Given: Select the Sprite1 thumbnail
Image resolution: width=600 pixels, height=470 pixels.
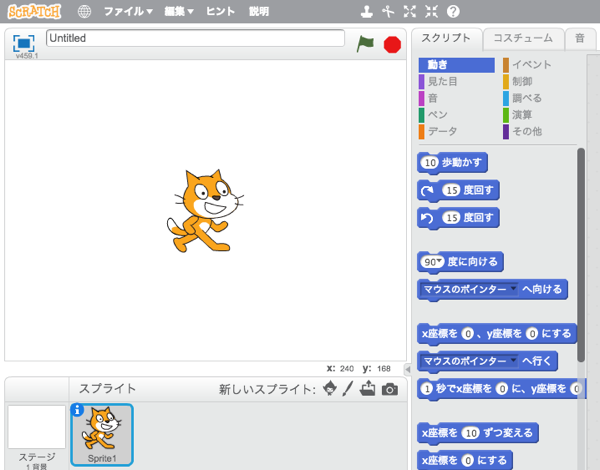Looking at the screenshot, I should (x=102, y=435).
